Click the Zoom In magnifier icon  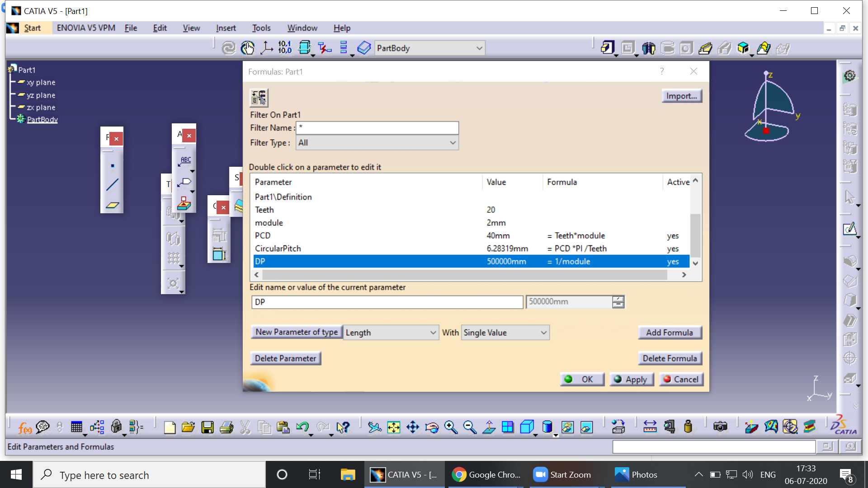click(x=450, y=427)
